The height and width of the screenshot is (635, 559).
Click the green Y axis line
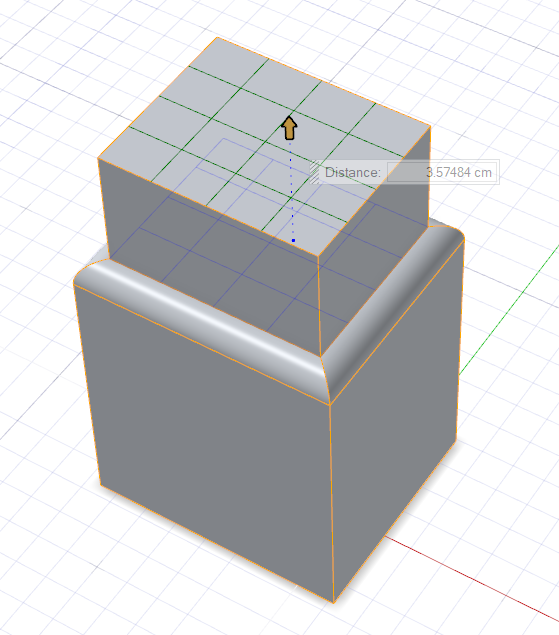tap(510, 310)
